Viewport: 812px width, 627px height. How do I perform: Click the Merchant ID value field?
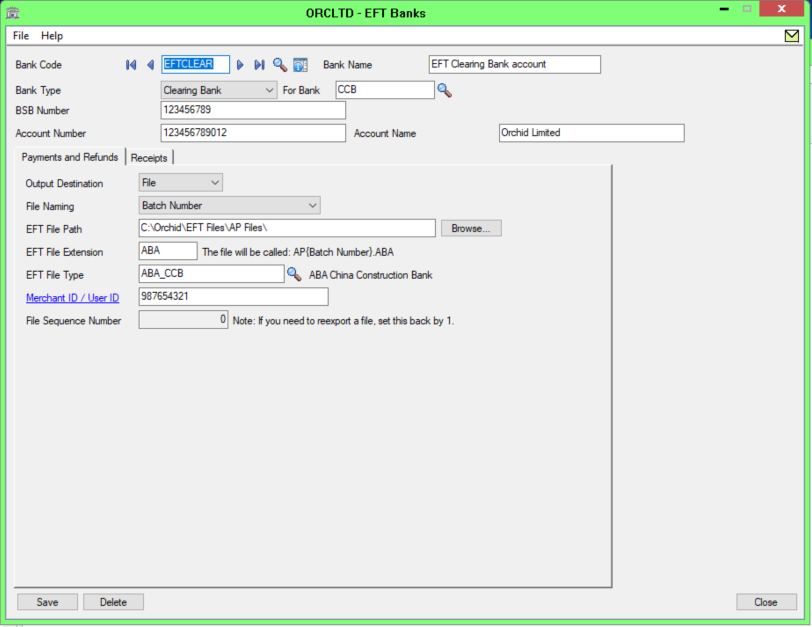click(x=234, y=296)
